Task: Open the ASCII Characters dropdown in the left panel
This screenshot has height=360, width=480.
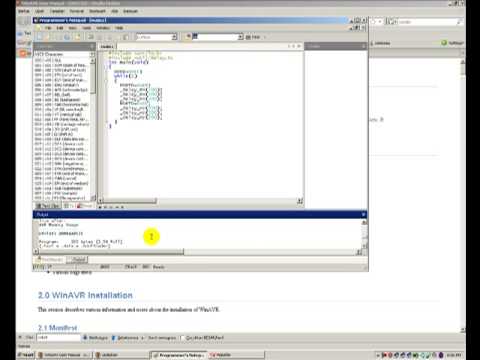Action: tap(64, 54)
